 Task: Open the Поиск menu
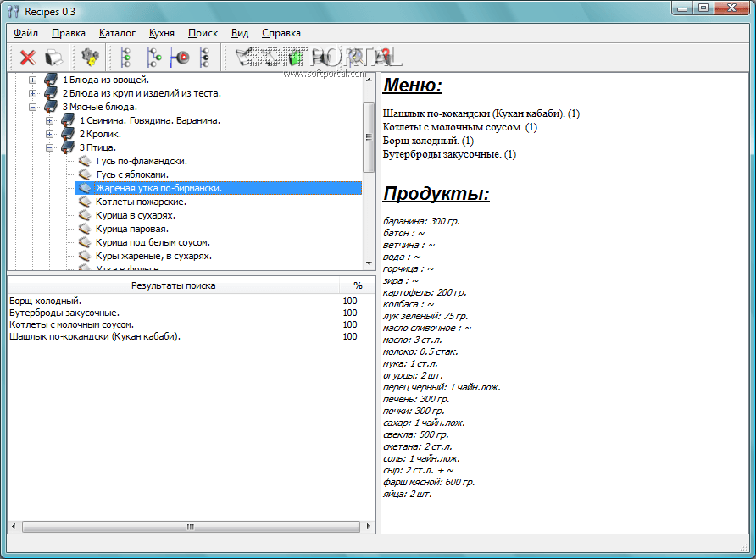203,33
